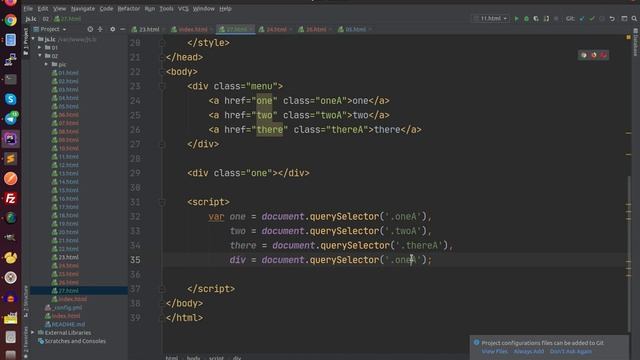Open Project panel settings gear
The height and width of the screenshot is (360, 640).
click(113, 29)
